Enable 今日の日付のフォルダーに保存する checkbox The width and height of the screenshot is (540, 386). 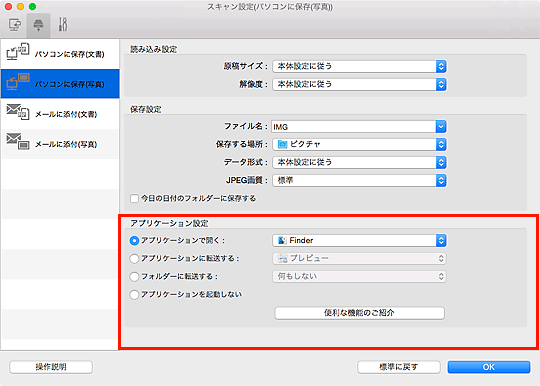point(134,198)
